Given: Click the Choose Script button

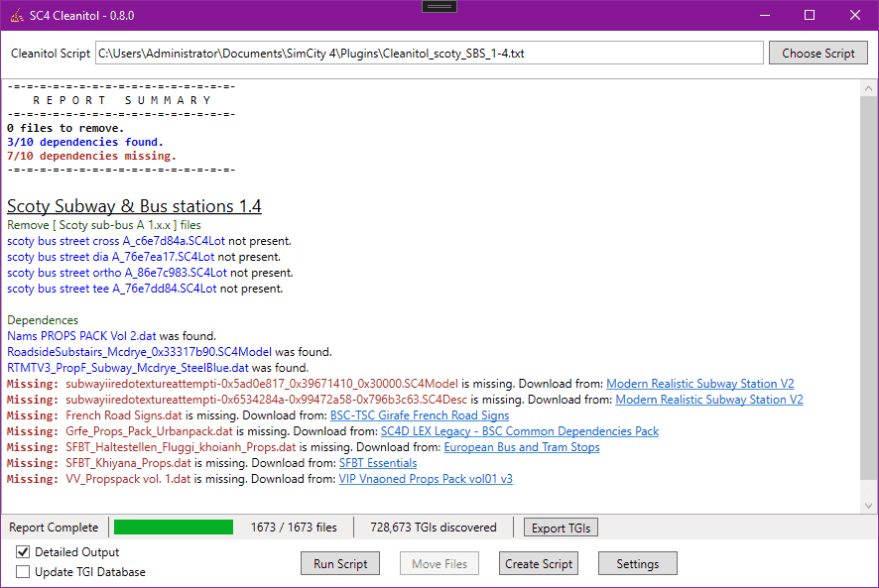Looking at the screenshot, I should [817, 54].
